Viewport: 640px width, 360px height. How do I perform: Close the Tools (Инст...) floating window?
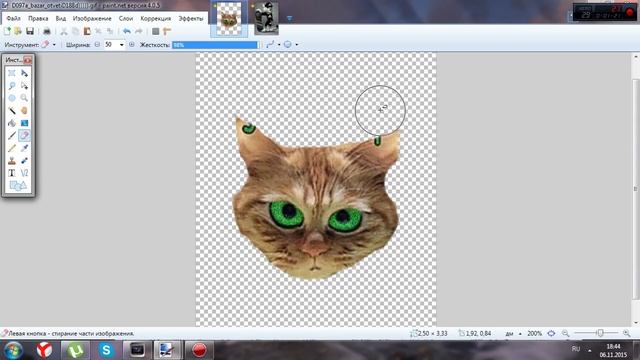(x=27, y=60)
